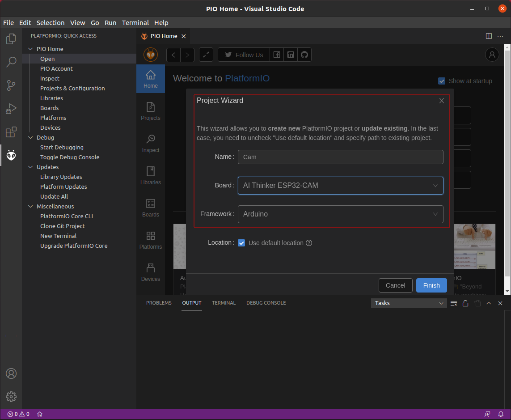Image resolution: width=511 pixels, height=420 pixels.
Task: Open the Run and Debug view
Action: click(x=11, y=109)
